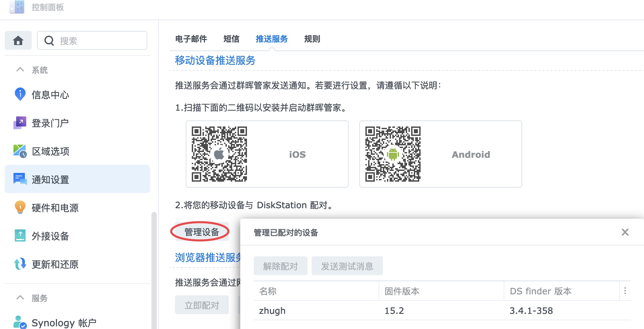Switch to the 规则 tab
Image resolution: width=644 pixels, height=329 pixels.
coord(312,39)
